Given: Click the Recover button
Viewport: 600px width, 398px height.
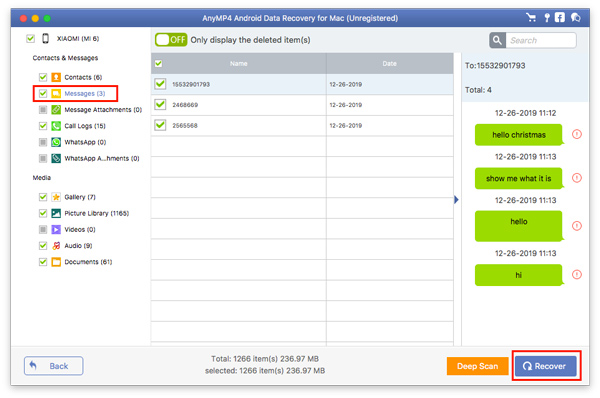Looking at the screenshot, I should click(545, 366).
